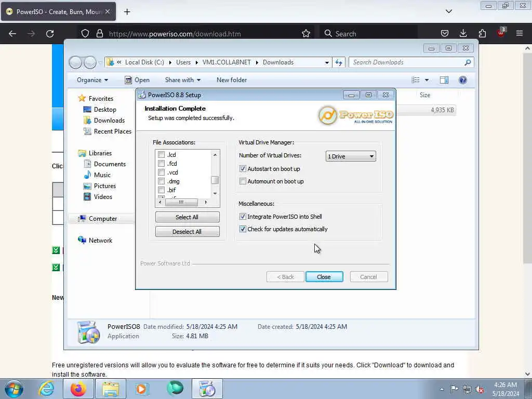Enable Automount on boot up
Viewport: 532px width, 399px height.
click(x=243, y=181)
